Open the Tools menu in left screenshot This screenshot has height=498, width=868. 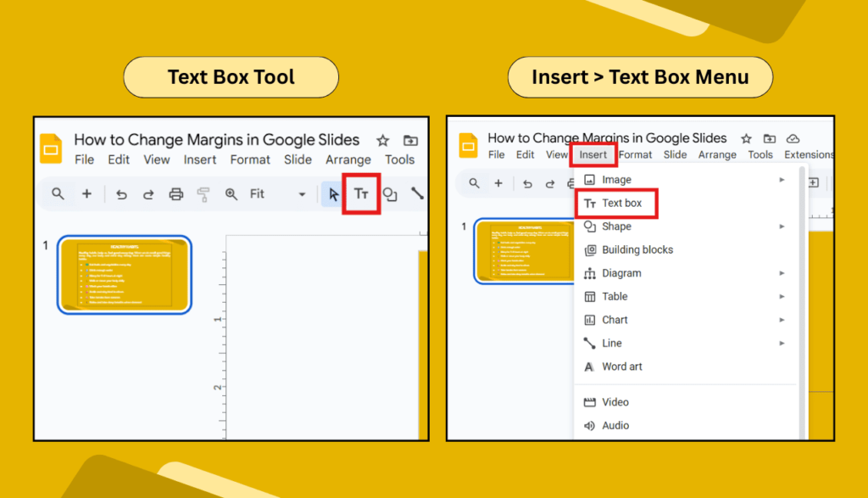tap(400, 159)
